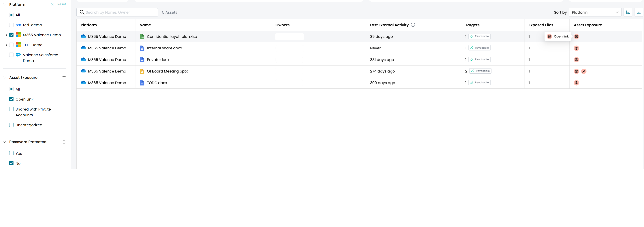Click the private account exposure icon on Q1 Board Meeting row
Viewport: 644px width, 227px height.
coord(584,71)
